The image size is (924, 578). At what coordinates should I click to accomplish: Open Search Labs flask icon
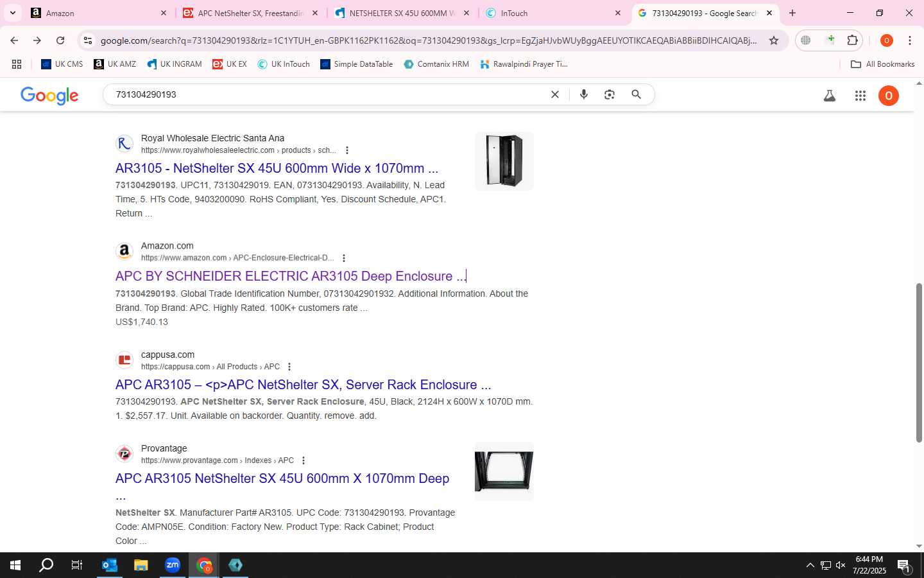click(x=830, y=96)
